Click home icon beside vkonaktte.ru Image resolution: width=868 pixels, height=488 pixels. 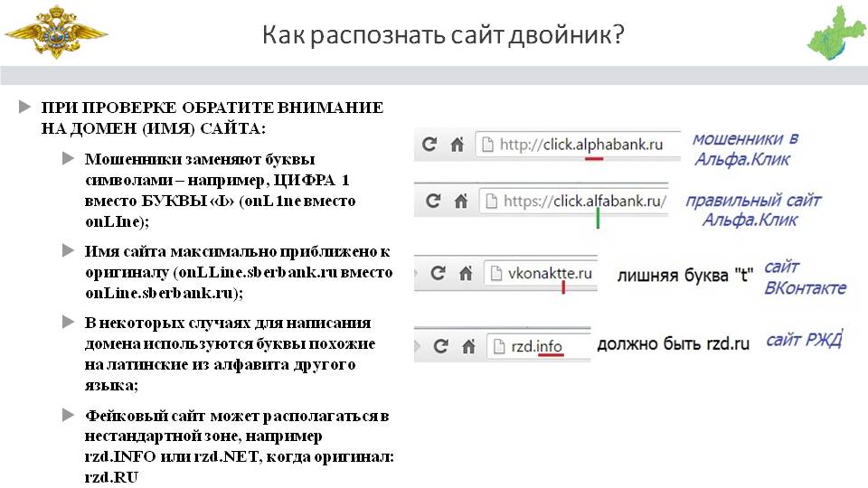[466, 273]
